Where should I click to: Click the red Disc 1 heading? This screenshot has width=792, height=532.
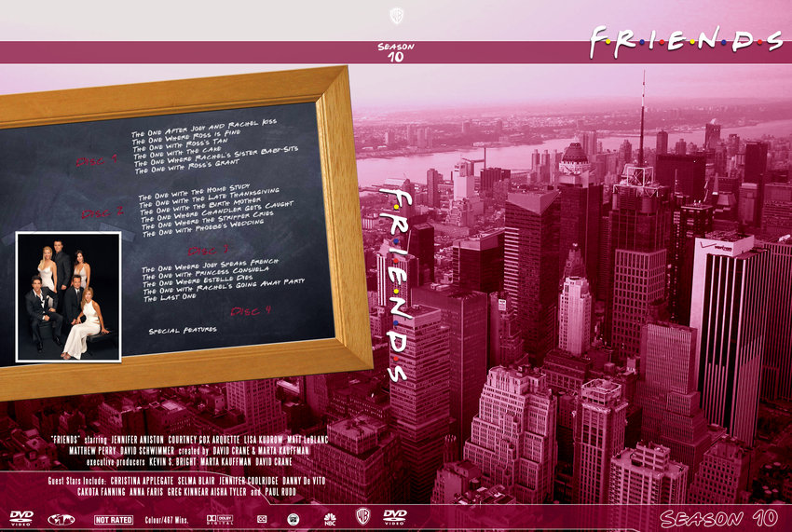[x=97, y=160]
